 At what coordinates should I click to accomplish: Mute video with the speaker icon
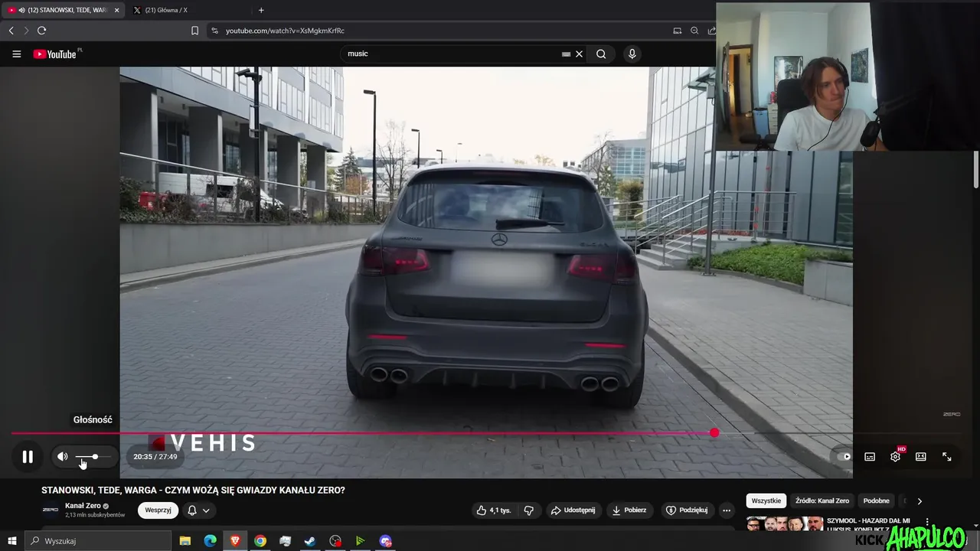click(x=63, y=457)
